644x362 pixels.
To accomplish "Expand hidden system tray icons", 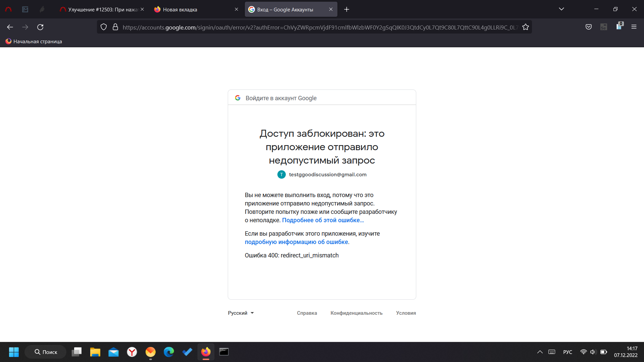I will tap(540, 352).
